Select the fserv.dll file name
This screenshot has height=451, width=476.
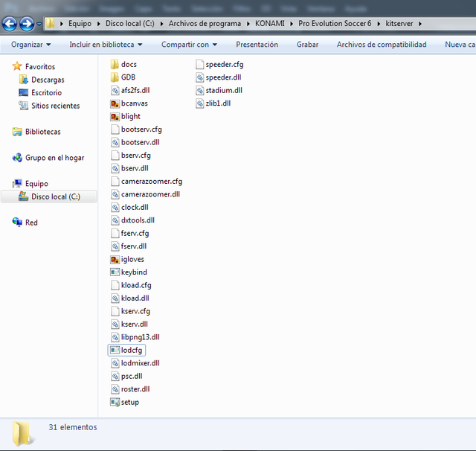pos(134,246)
